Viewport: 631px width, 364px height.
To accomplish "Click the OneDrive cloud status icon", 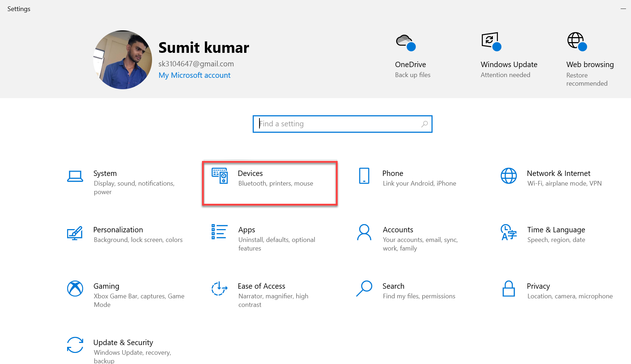I will coord(406,42).
